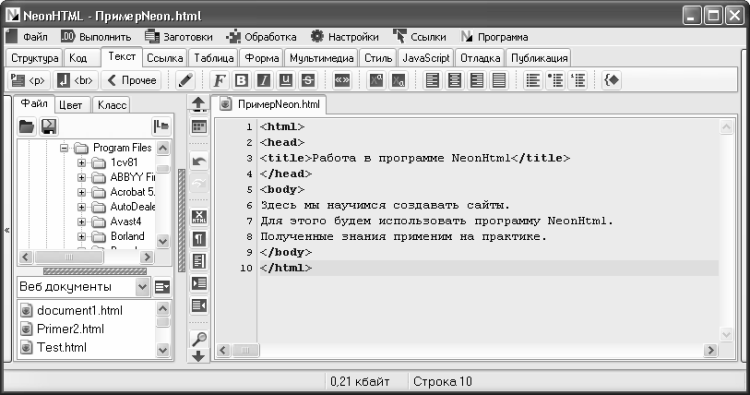Apply subscript formatting icon

[x=398, y=80]
